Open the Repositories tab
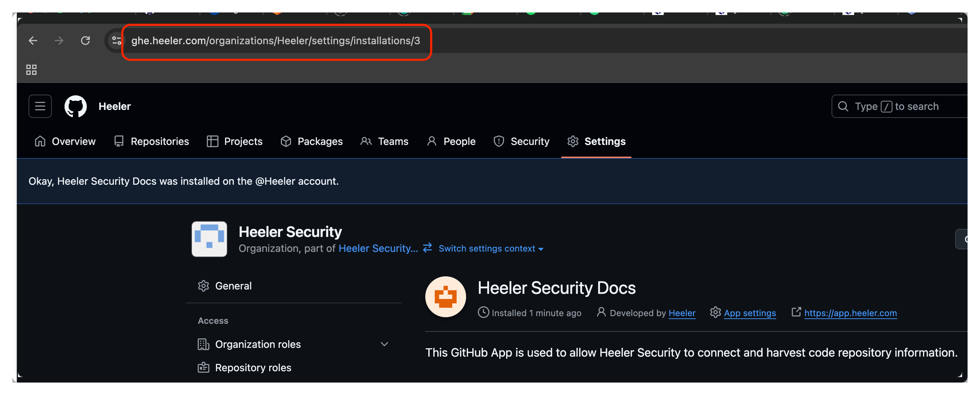The width and height of the screenshot is (980, 395). (151, 141)
